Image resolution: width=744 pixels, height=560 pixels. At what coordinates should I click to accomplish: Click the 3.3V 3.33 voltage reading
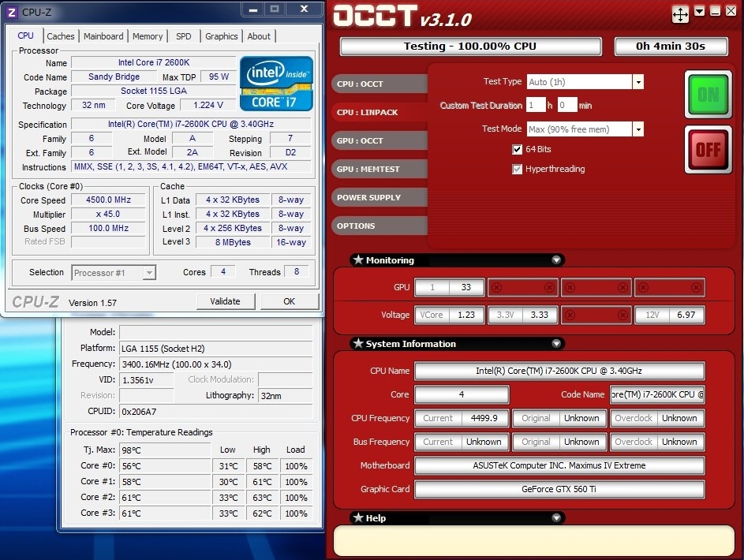click(x=523, y=315)
